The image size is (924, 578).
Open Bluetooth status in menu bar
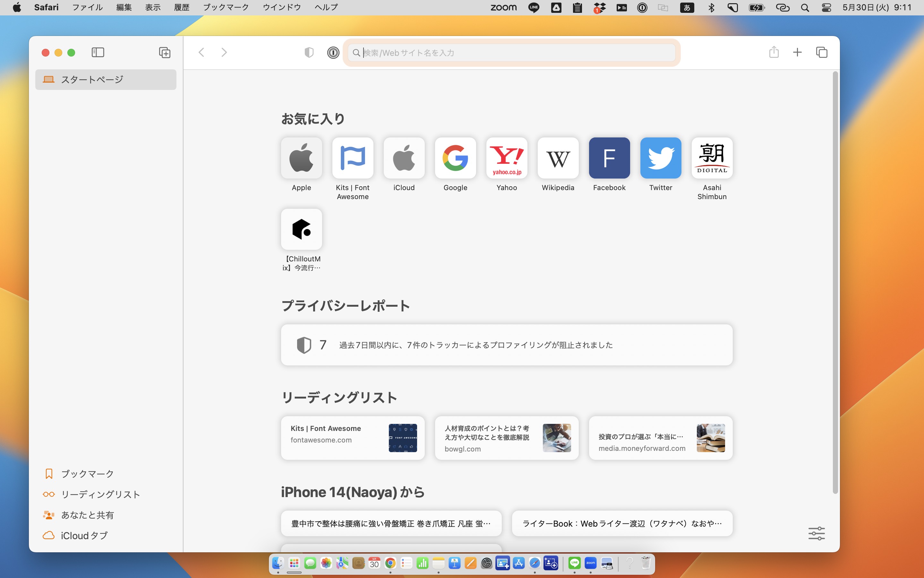pyautogui.click(x=711, y=7)
